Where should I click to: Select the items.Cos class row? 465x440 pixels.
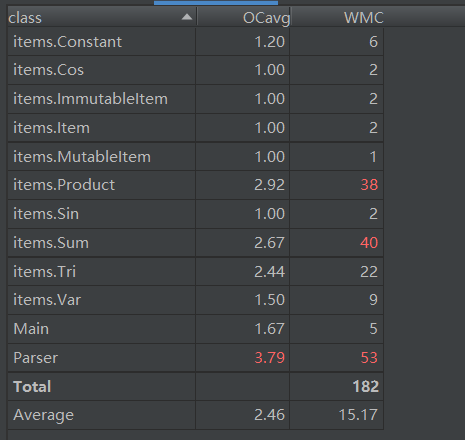click(x=196, y=70)
